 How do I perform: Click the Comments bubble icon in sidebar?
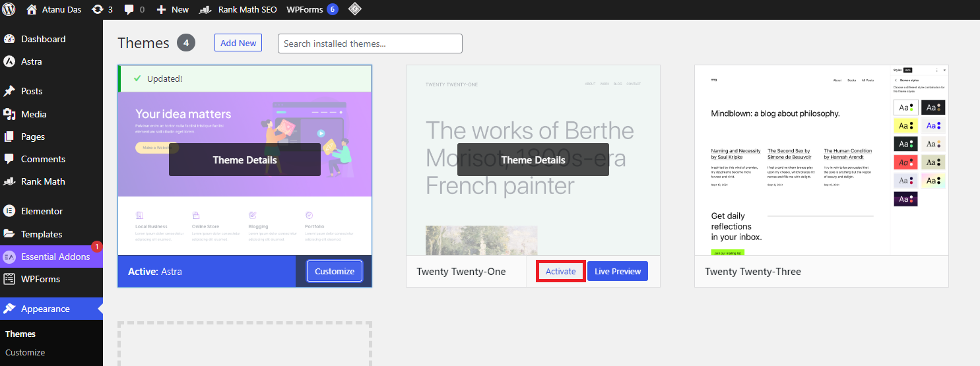(9, 159)
